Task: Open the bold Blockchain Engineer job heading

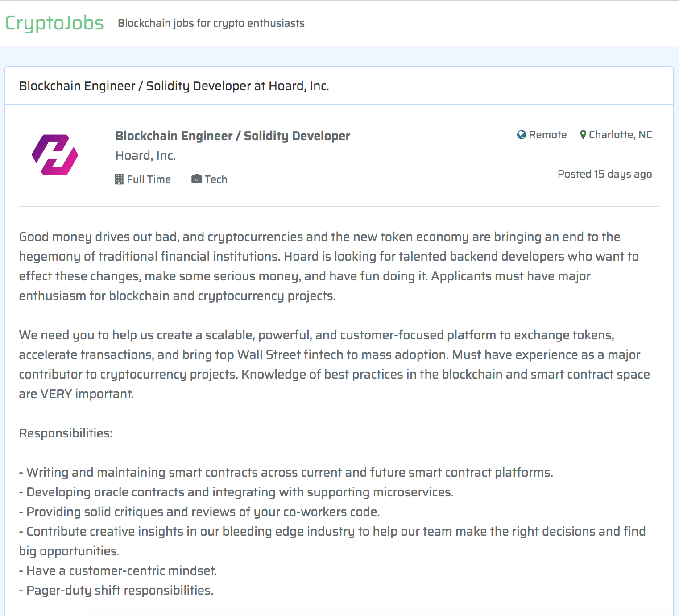Action: [232, 136]
